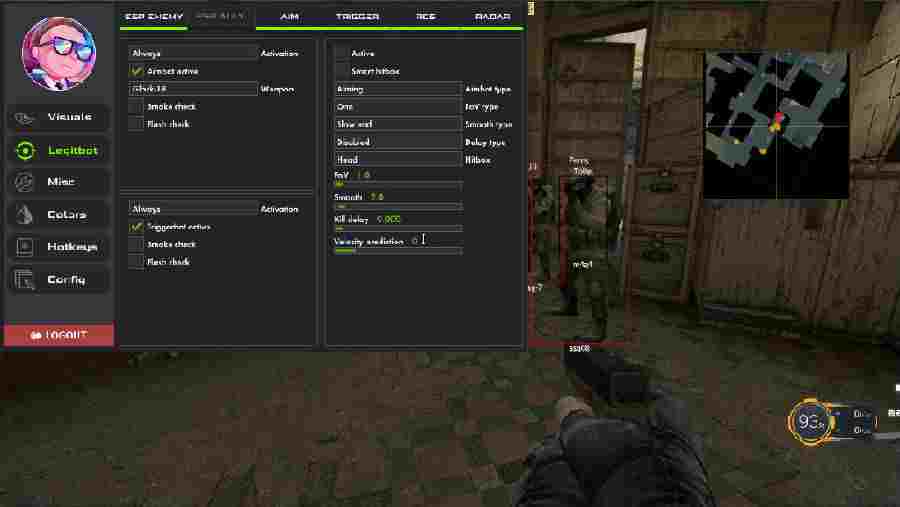Open the Config section icon

coord(24,280)
